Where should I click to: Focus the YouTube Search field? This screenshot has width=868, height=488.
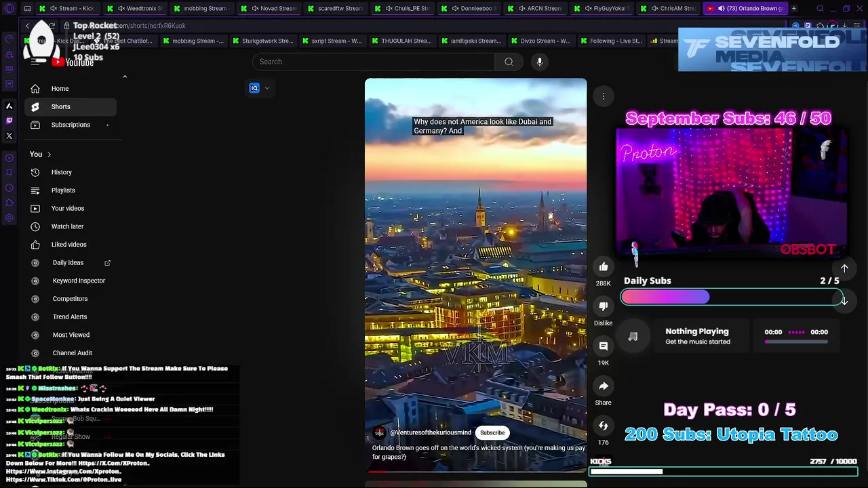pos(373,62)
